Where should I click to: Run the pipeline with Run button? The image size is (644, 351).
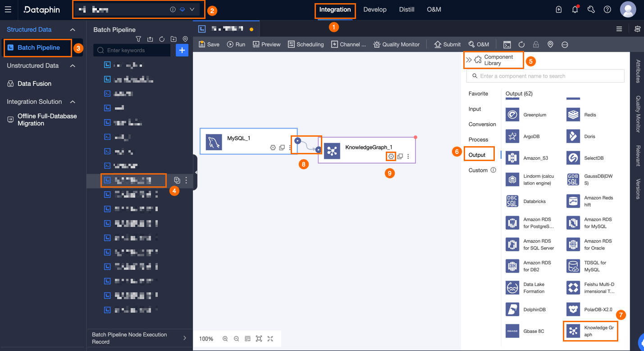tap(236, 44)
